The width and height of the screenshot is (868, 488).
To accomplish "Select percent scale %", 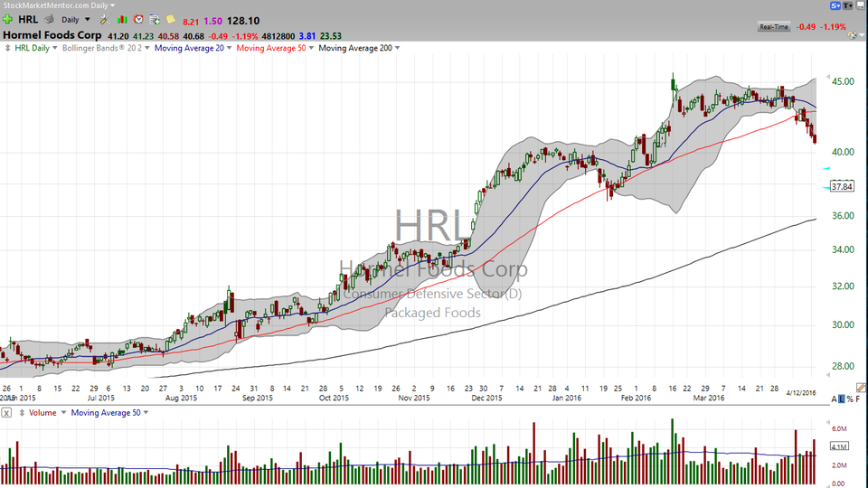I will [850, 399].
